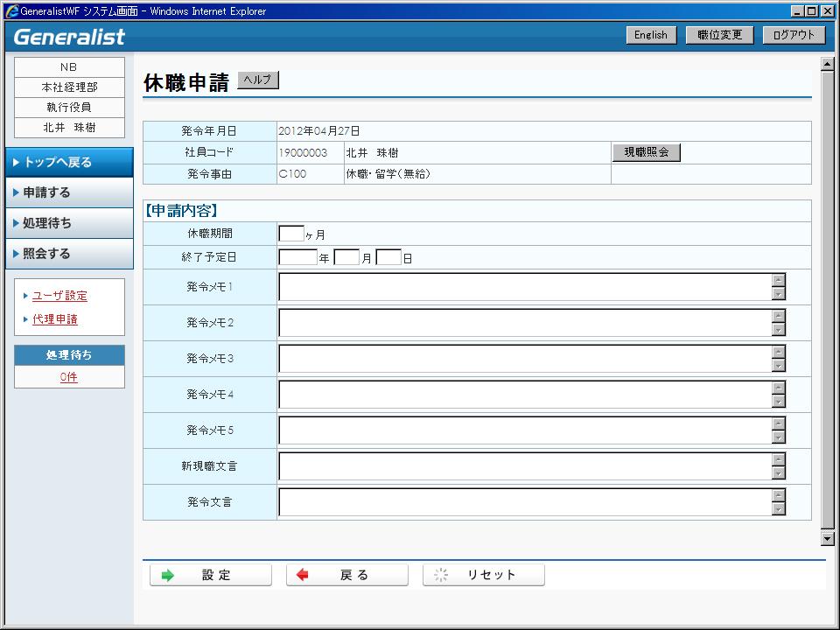Click the 終了予定日 year input field
Viewport: 840px width, 630px height.
click(297, 257)
